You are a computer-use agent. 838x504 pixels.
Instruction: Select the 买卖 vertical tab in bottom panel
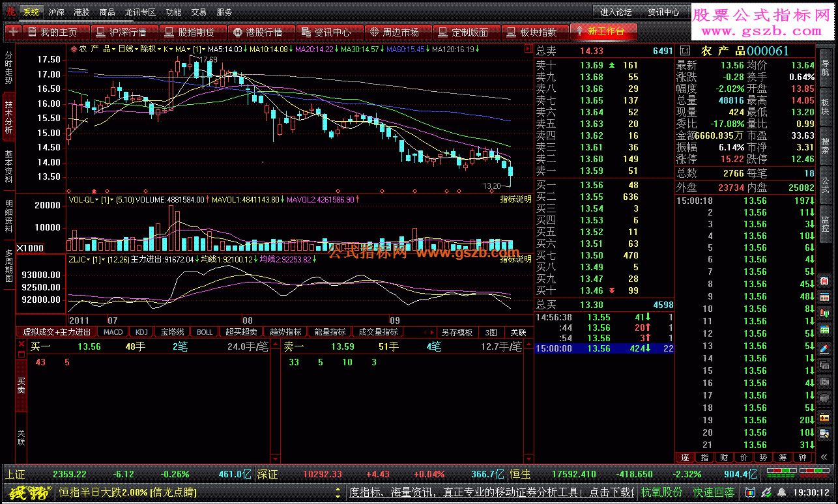pos(21,385)
